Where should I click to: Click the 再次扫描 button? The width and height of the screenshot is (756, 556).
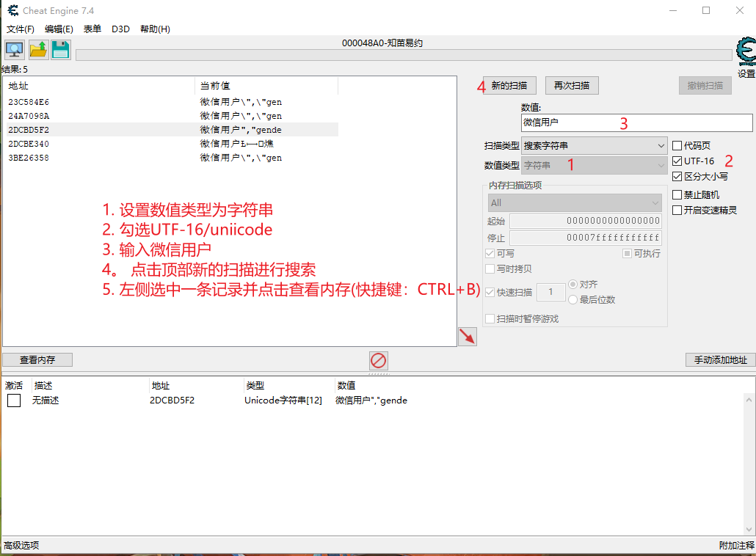pyautogui.click(x=572, y=86)
